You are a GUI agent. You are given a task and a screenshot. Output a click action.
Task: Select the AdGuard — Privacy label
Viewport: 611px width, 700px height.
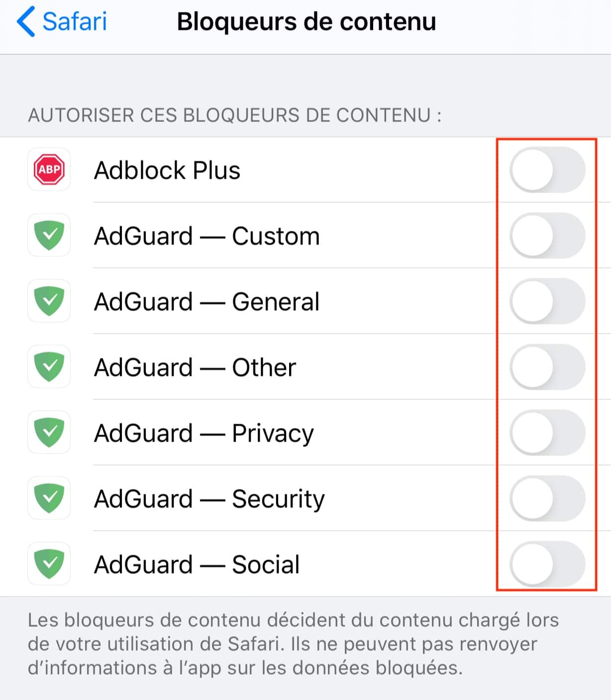coord(204,433)
